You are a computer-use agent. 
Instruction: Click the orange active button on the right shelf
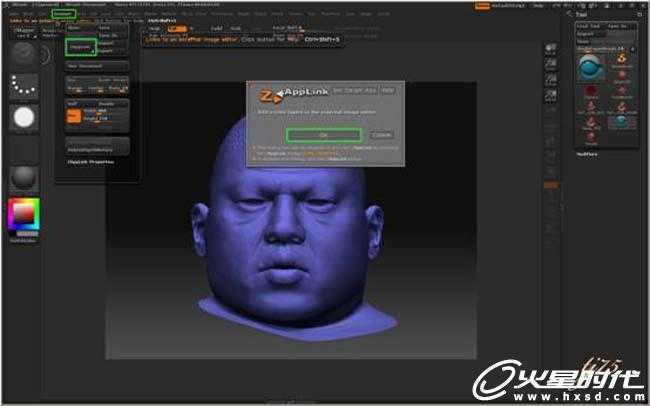click(551, 185)
